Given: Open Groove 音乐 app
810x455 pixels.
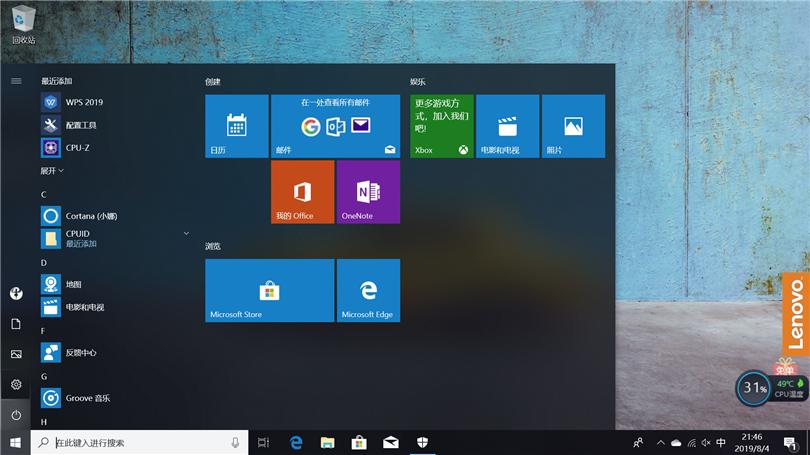Looking at the screenshot, I should pos(87,398).
